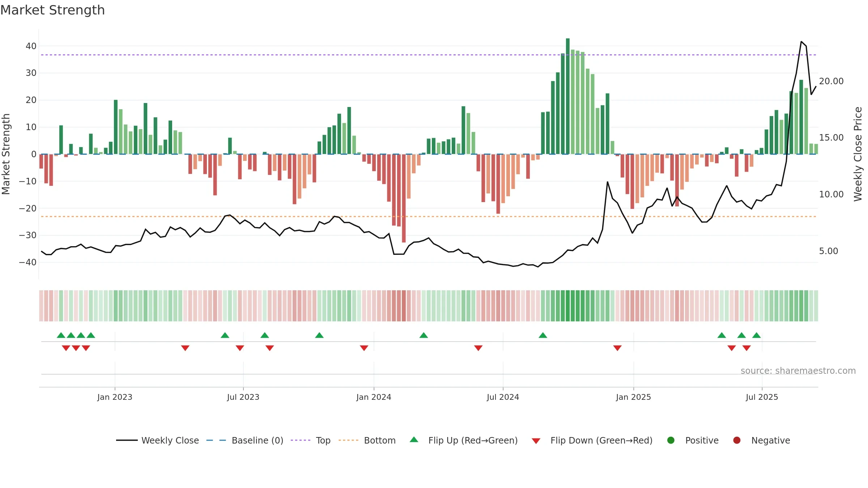868x488 pixels.
Task: Click the Weekly Close Price axis title
Action: [858, 154]
